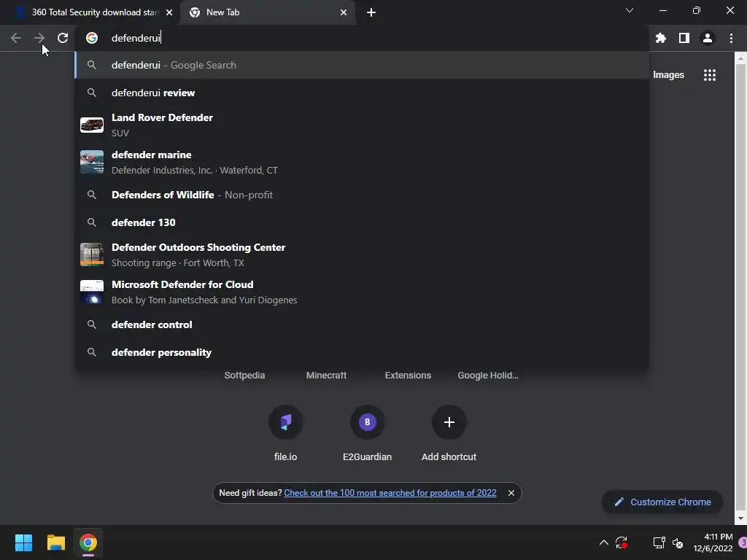Open the Google Holid... shortcut

(488, 376)
